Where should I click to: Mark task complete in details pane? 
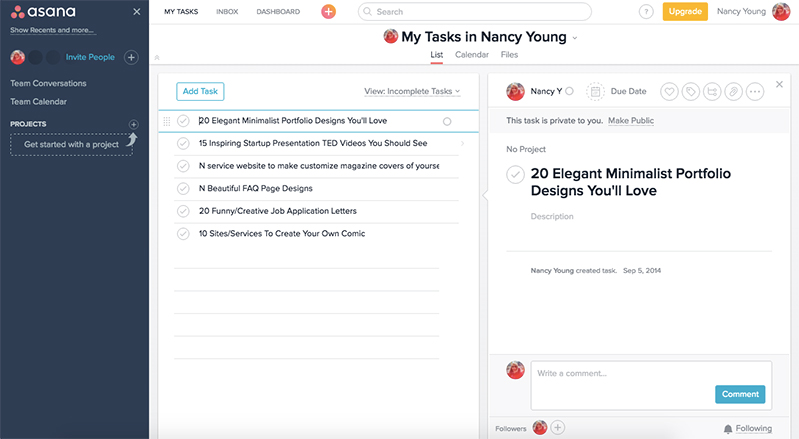tap(515, 174)
